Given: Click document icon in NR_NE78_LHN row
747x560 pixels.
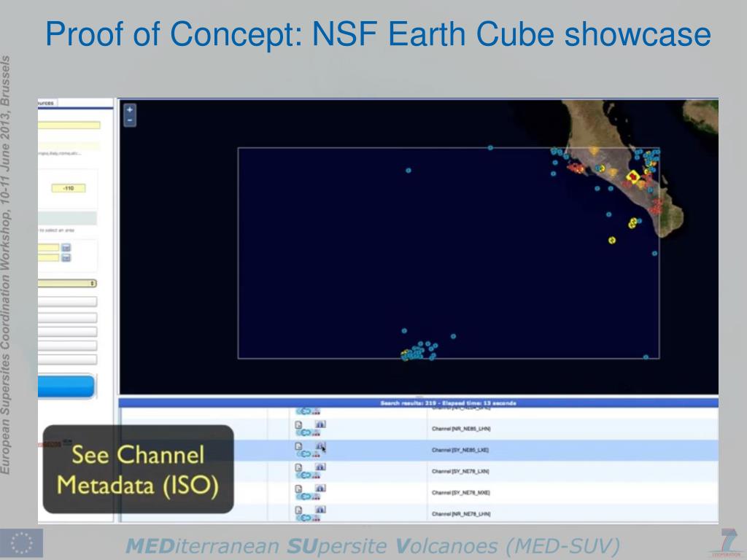Looking at the screenshot, I should point(298,510).
